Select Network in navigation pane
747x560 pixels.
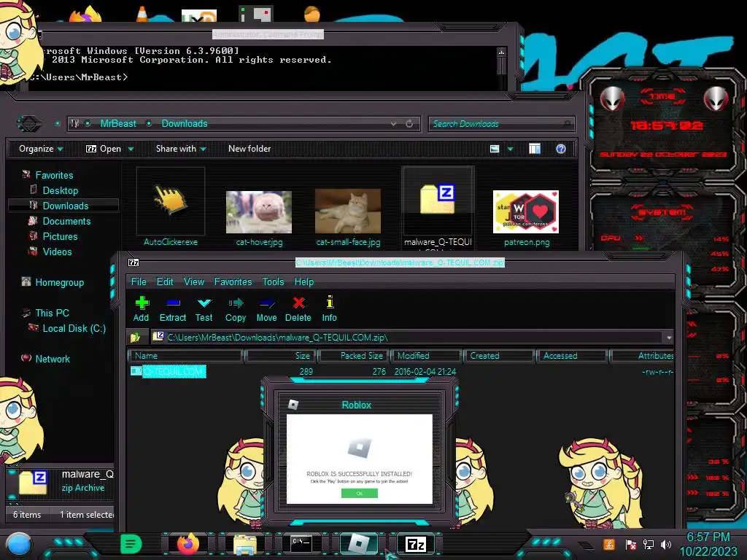pos(53,359)
